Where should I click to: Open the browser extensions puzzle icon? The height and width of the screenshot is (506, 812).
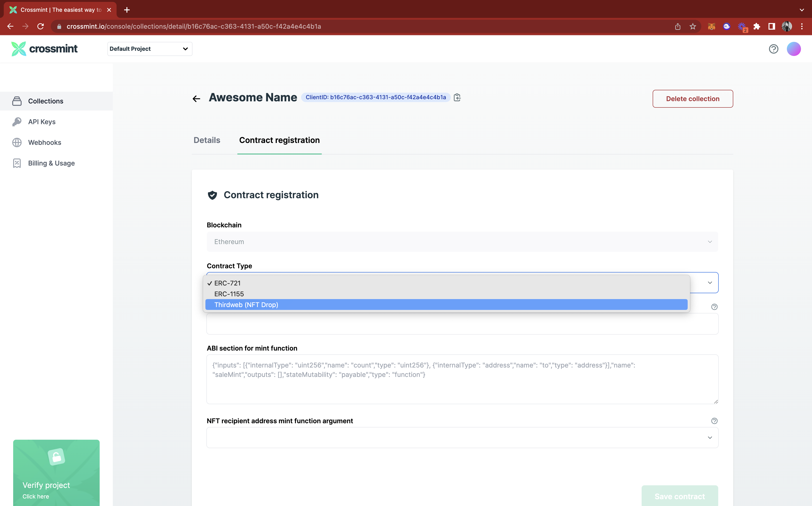click(757, 26)
